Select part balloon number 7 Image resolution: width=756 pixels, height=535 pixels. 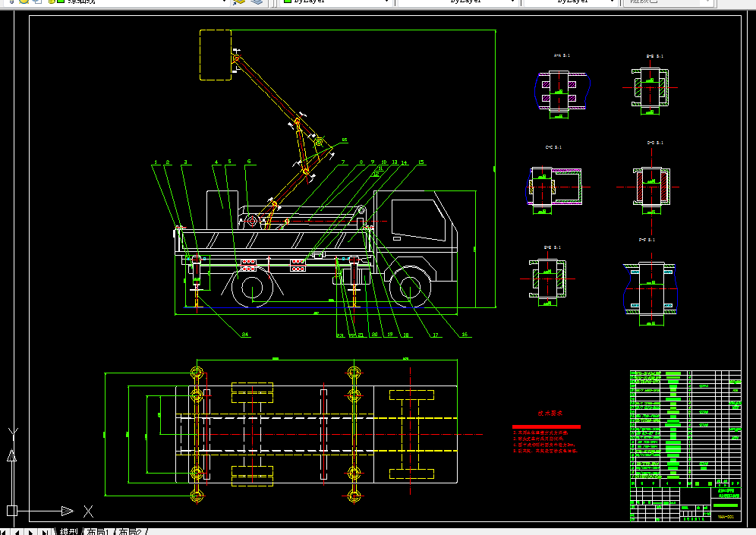click(343, 162)
